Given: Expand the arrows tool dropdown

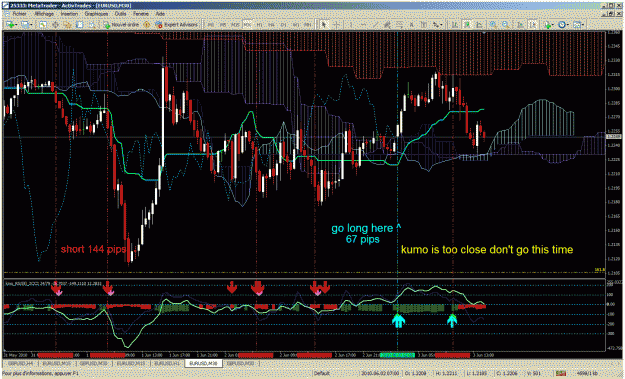Looking at the screenshot, I should click(442, 25).
